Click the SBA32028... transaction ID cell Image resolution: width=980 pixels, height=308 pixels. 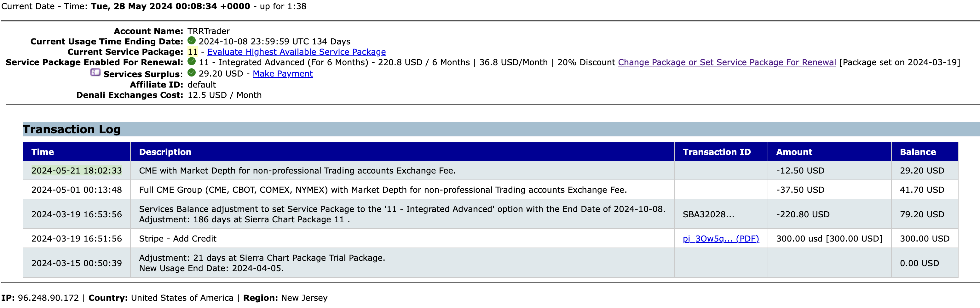pos(708,214)
